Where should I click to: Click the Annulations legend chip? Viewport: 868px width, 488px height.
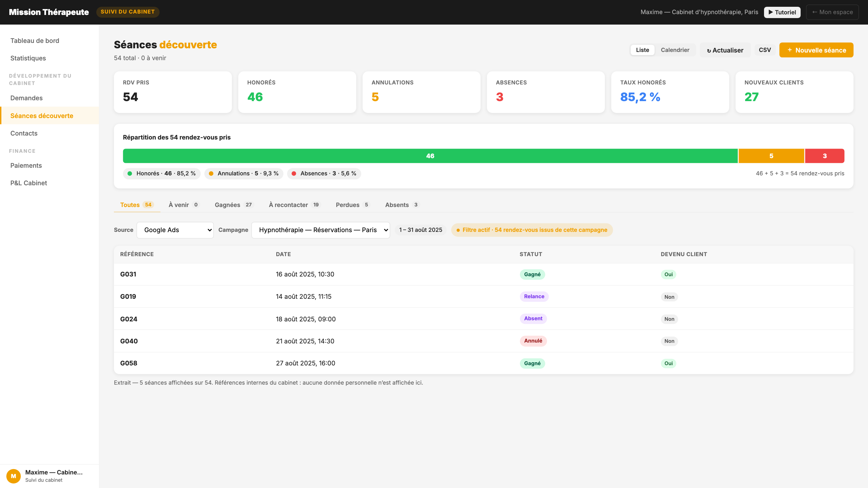(244, 173)
